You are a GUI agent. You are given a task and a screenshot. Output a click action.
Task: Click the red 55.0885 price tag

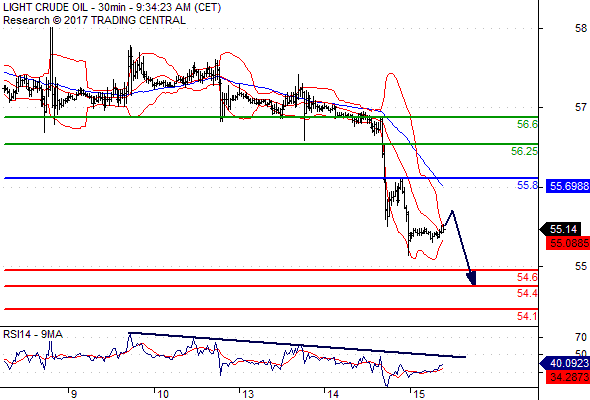(x=568, y=243)
